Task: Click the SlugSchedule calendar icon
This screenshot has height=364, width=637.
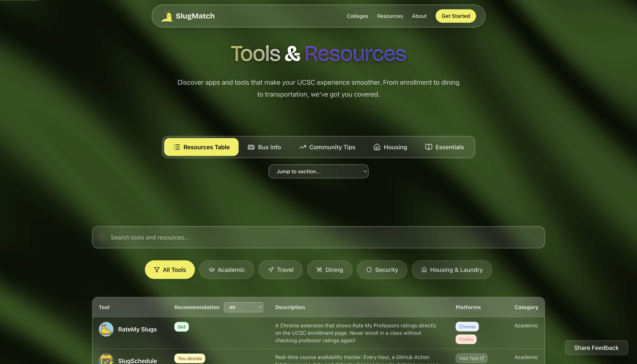Action: point(106,359)
